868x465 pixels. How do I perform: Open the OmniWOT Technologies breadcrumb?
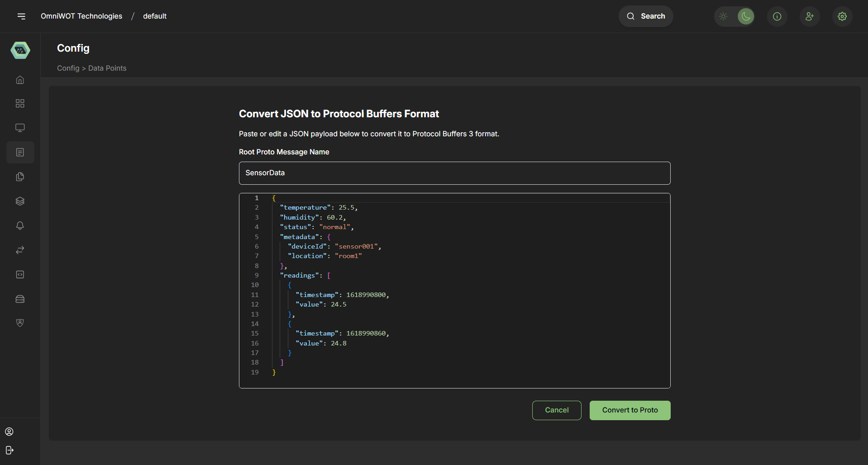click(x=81, y=16)
